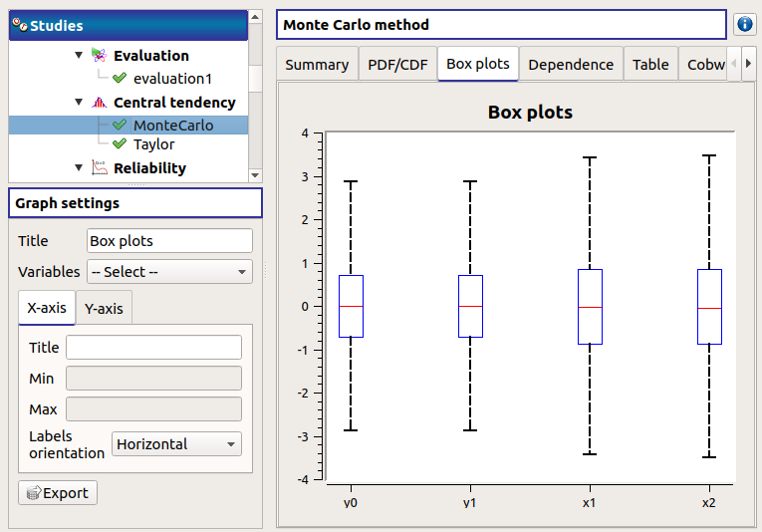Click the Central tendency histogram icon
Viewport: 762px width, 532px height.
coord(99,103)
